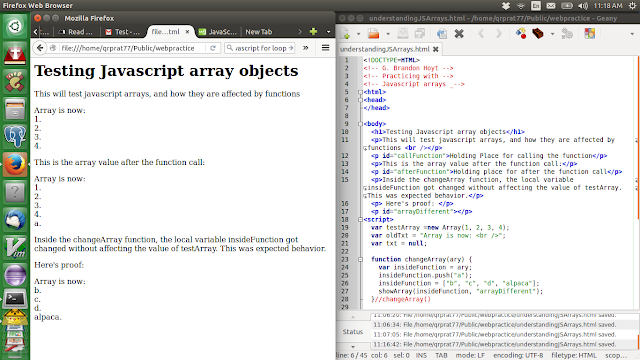640x360 pixels.
Task: Open Ubuntu Dash home icon
Action: (x=15, y=27)
